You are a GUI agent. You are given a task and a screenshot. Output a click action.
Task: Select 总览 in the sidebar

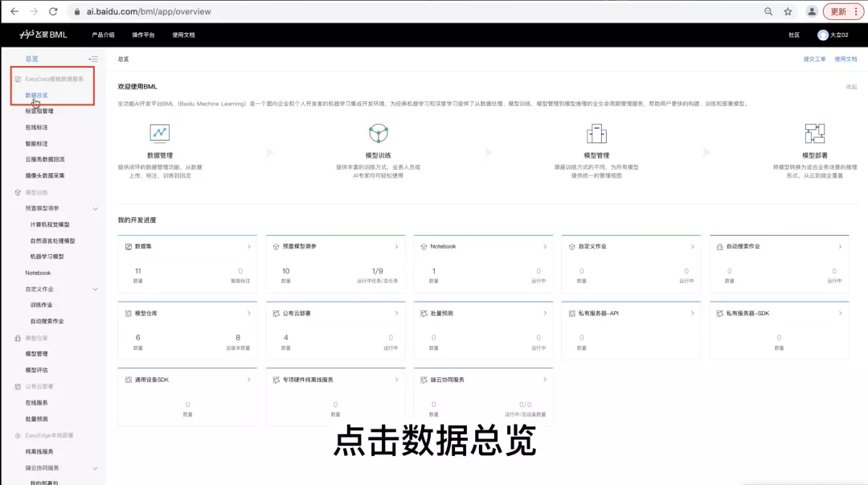coord(31,59)
